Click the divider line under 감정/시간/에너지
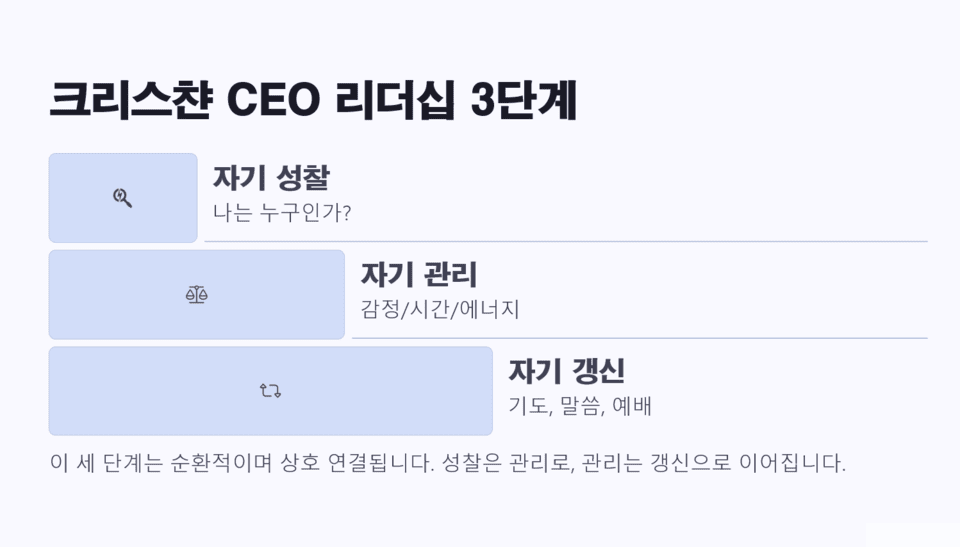Image resolution: width=960 pixels, height=547 pixels. [640, 338]
